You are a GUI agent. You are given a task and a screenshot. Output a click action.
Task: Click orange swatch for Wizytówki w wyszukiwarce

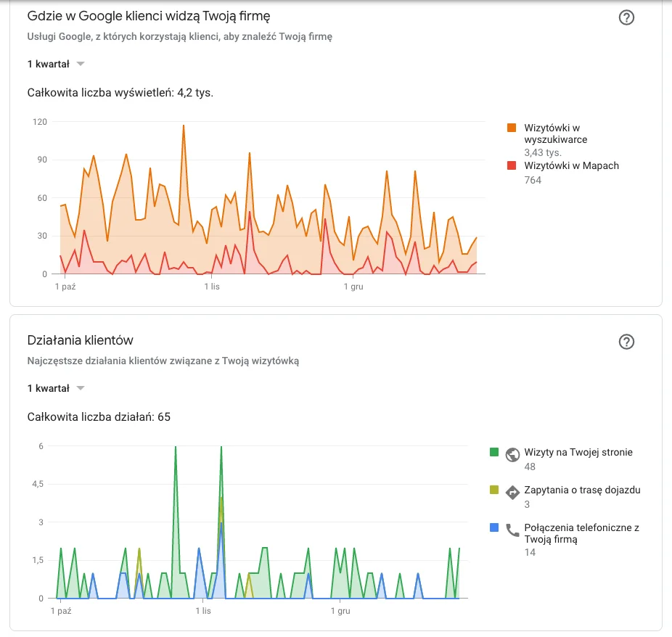tap(512, 128)
